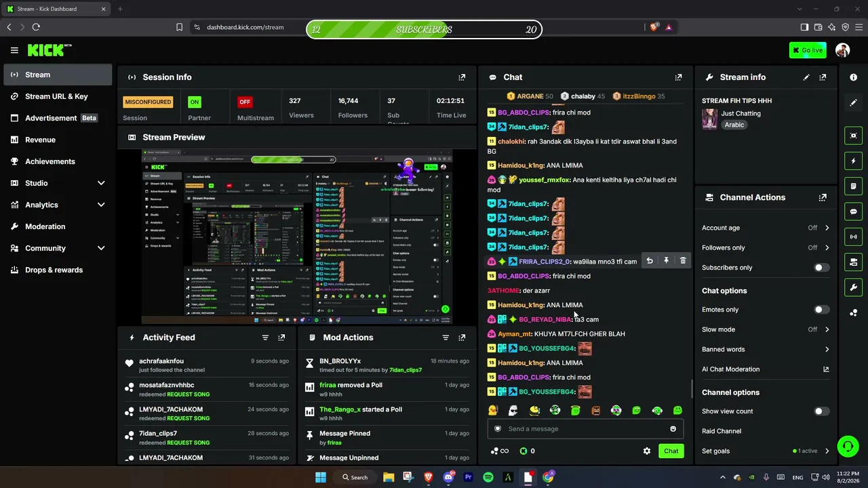Screen dimensions: 868x488
Task: Toggle the chat widget icon in right rail
Action: pos(854,211)
